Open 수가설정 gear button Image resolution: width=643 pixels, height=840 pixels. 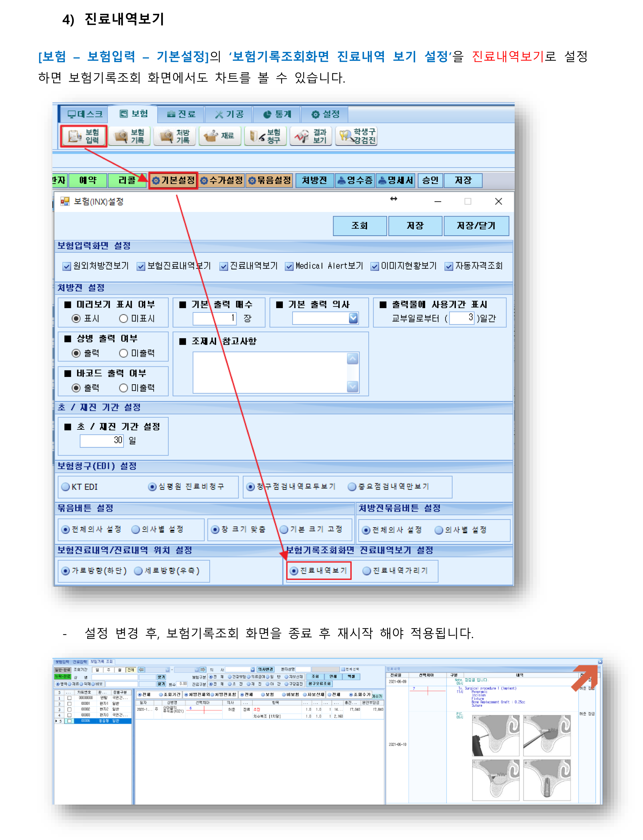tap(222, 180)
